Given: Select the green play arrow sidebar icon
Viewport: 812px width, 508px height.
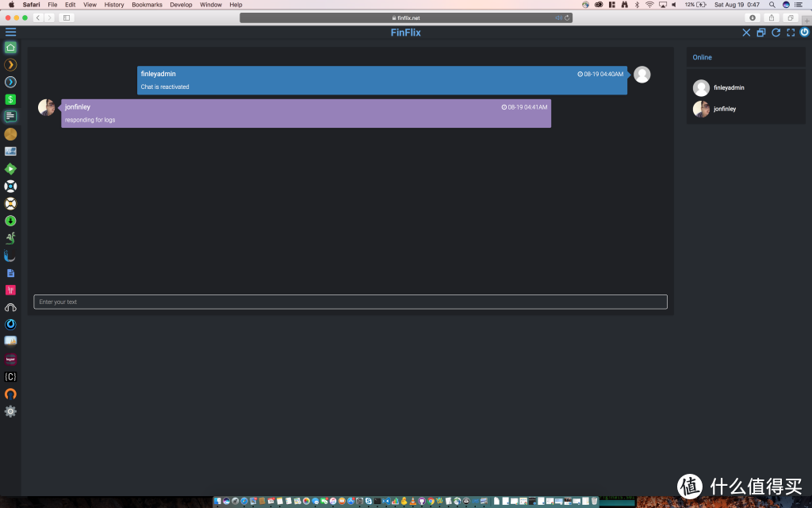Looking at the screenshot, I should [10, 168].
